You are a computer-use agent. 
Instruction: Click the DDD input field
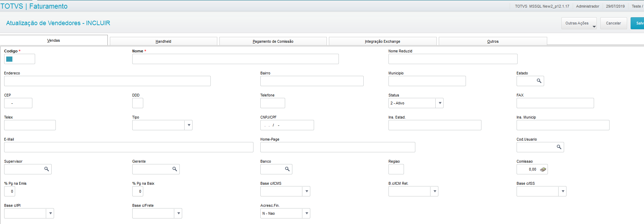[x=138, y=103]
